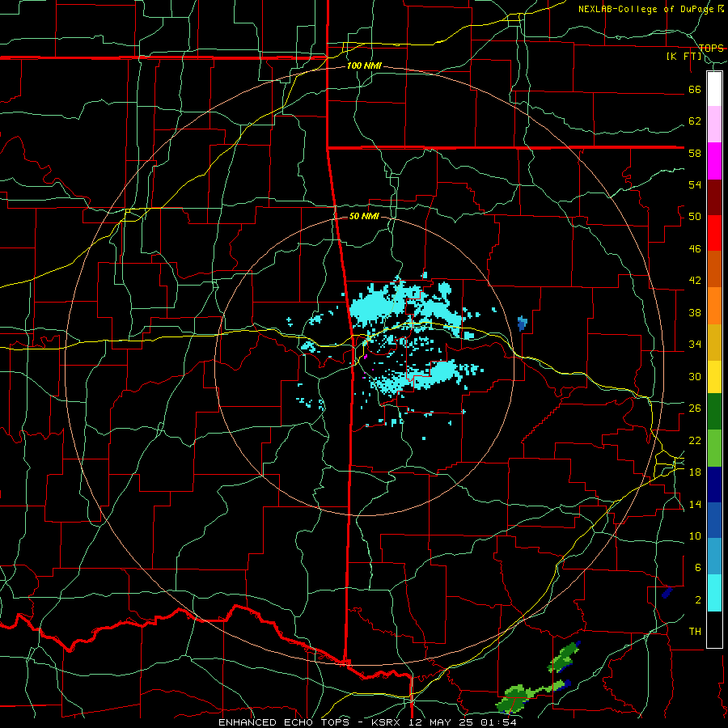The image size is (728, 728).
Task: Click the legend value '18'
Action: tap(695, 472)
